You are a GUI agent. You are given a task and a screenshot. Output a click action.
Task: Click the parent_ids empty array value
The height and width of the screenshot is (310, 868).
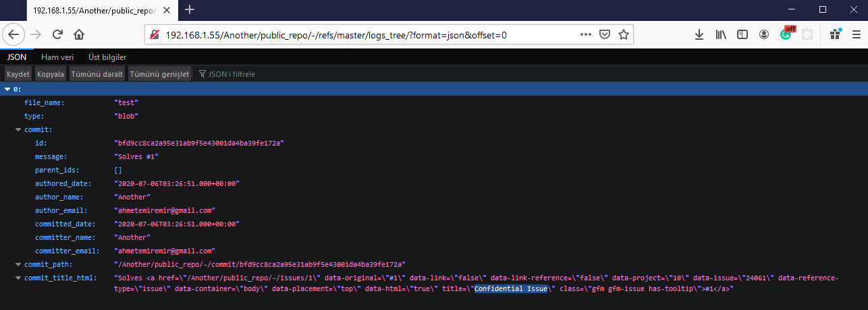(x=118, y=170)
